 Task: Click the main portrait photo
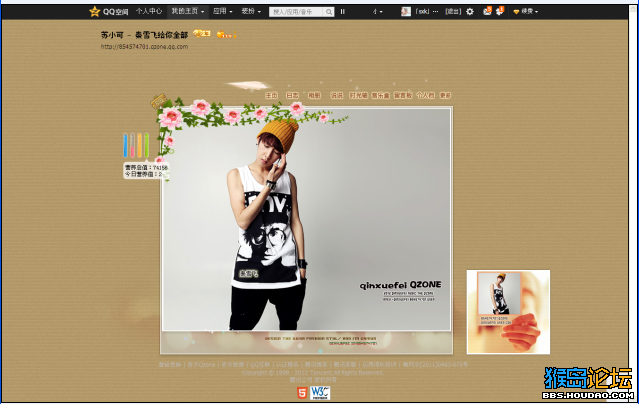pyautogui.click(x=306, y=219)
